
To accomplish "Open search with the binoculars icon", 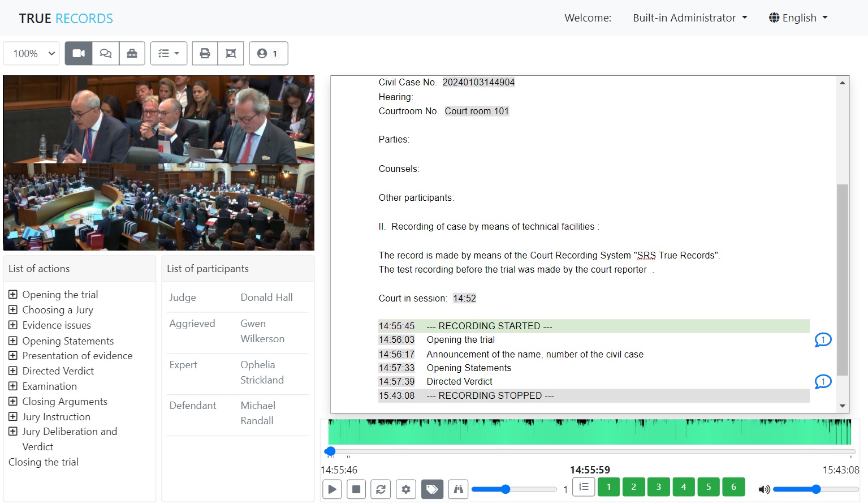I will 458,489.
